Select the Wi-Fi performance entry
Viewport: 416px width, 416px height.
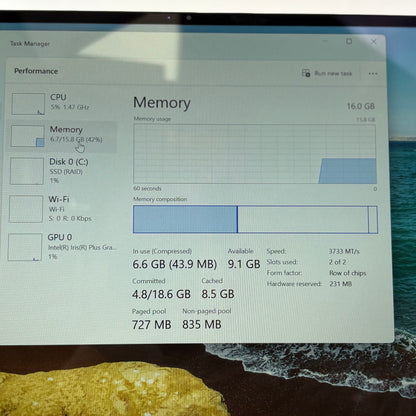63,209
